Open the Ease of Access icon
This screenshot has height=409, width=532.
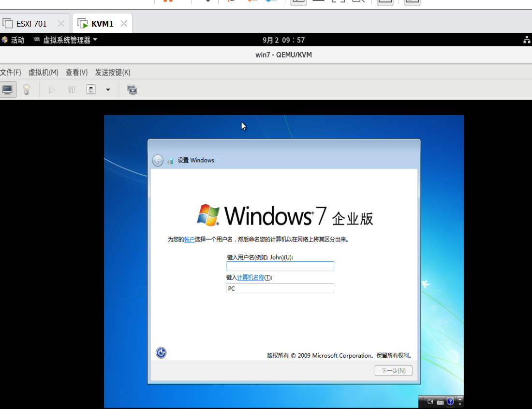pyautogui.click(x=161, y=353)
